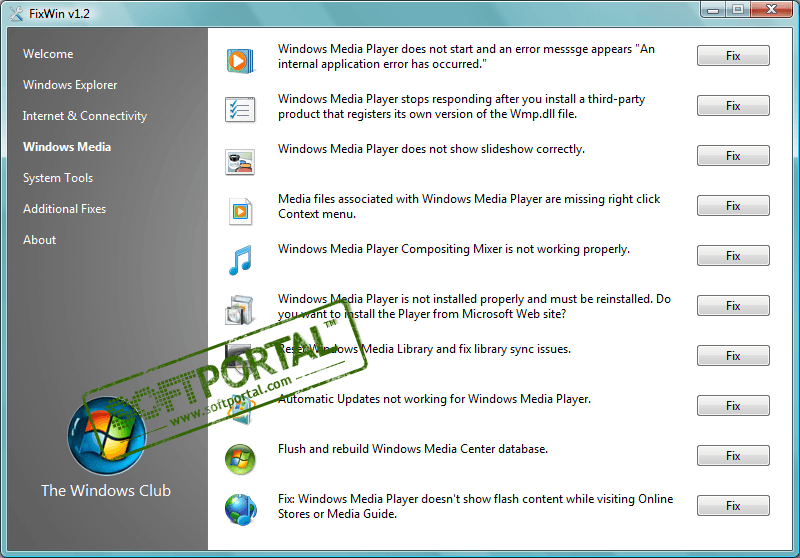Fix Flush and rebuild Media Center database

733,455
